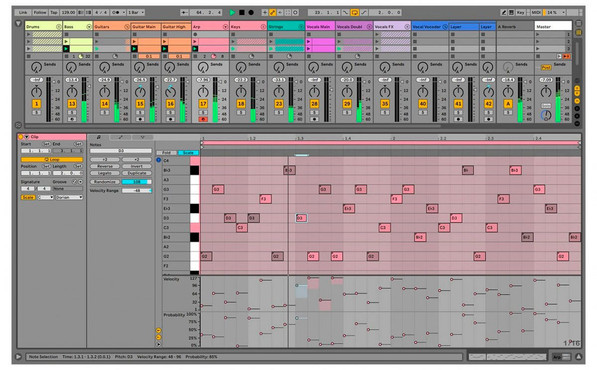597x370 pixels.
Task: Toggle the Computer MIDI Keyboard icon
Action: click(x=511, y=13)
